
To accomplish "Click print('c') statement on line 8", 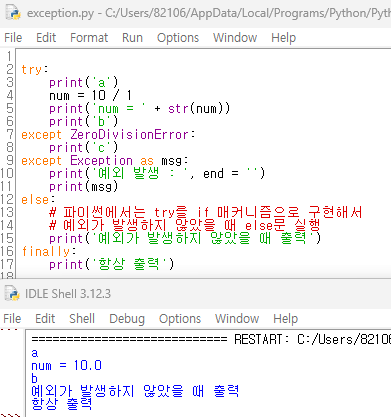I will (84, 147).
